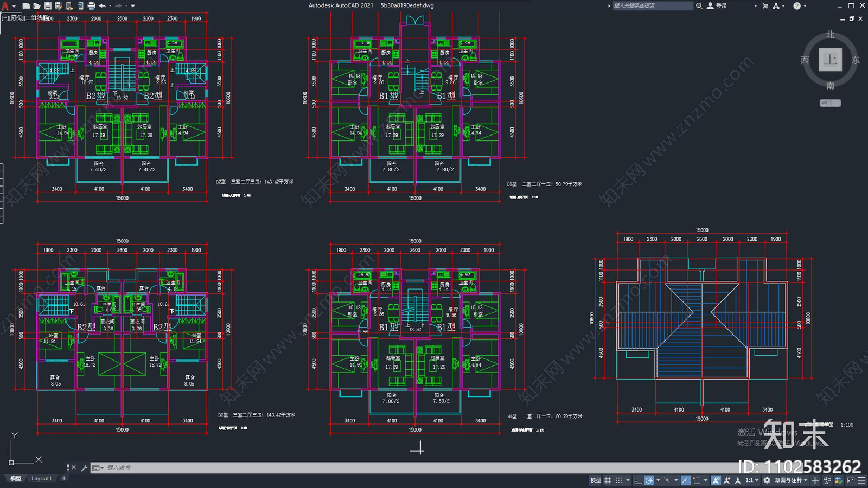Expand the Help dropdown arrow
Viewport: 868px width, 488px height.
point(805,5)
